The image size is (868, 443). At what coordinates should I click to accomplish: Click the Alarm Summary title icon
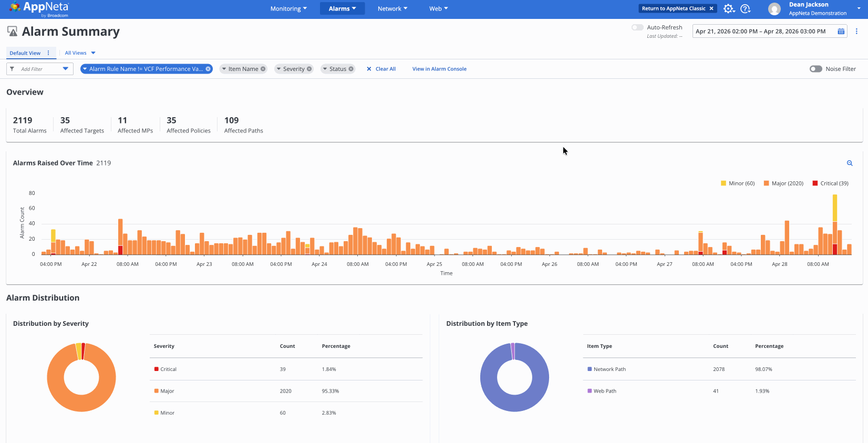(13, 32)
